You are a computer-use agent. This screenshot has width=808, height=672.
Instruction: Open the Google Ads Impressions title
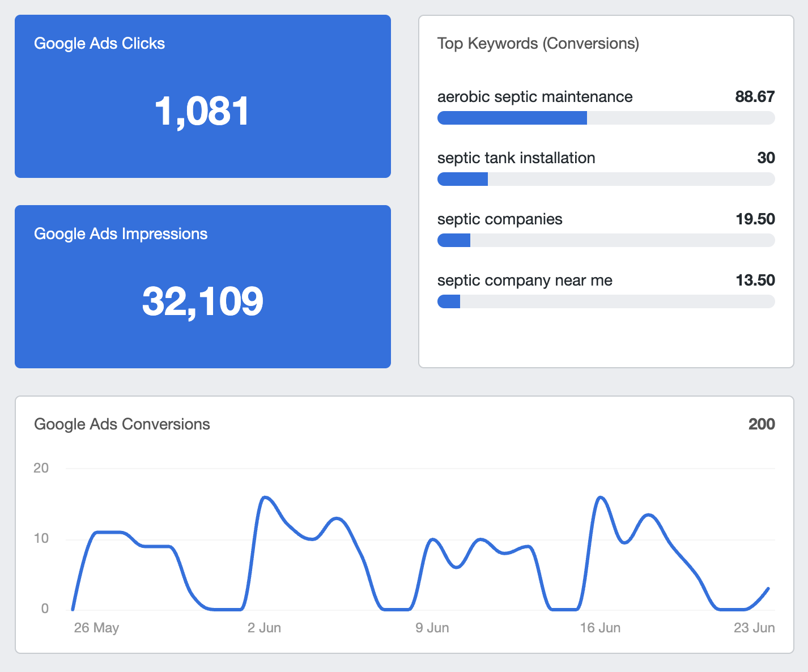pos(121,234)
